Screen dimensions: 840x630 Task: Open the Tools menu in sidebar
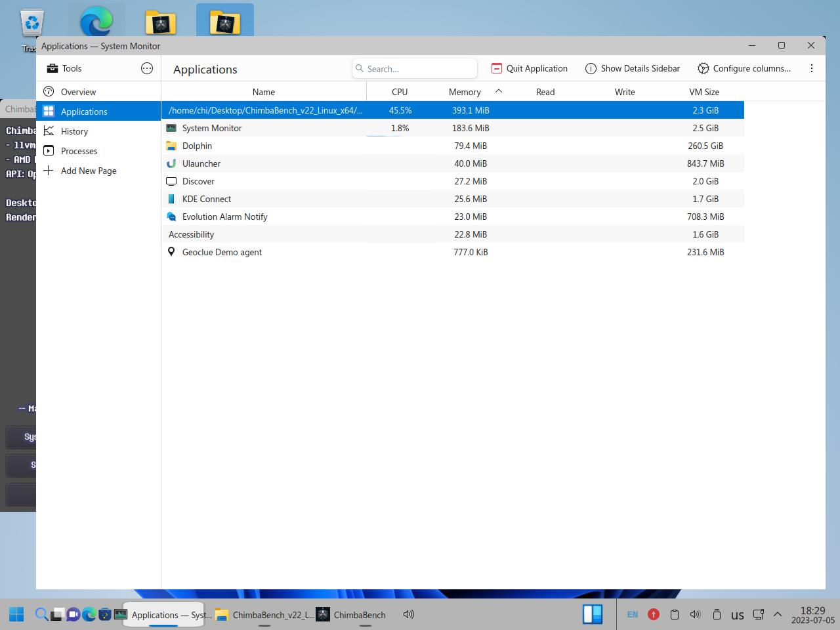pos(64,68)
